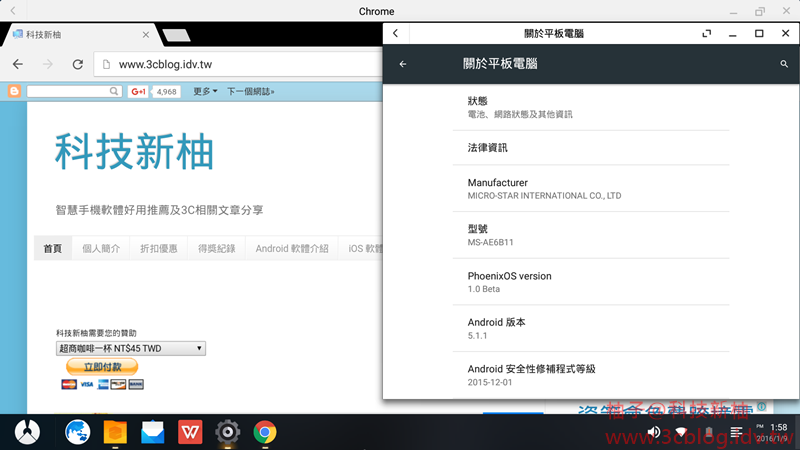Screen dimensions: 800x450
Task: Open 法律資訊 entry
Action: click(x=591, y=148)
